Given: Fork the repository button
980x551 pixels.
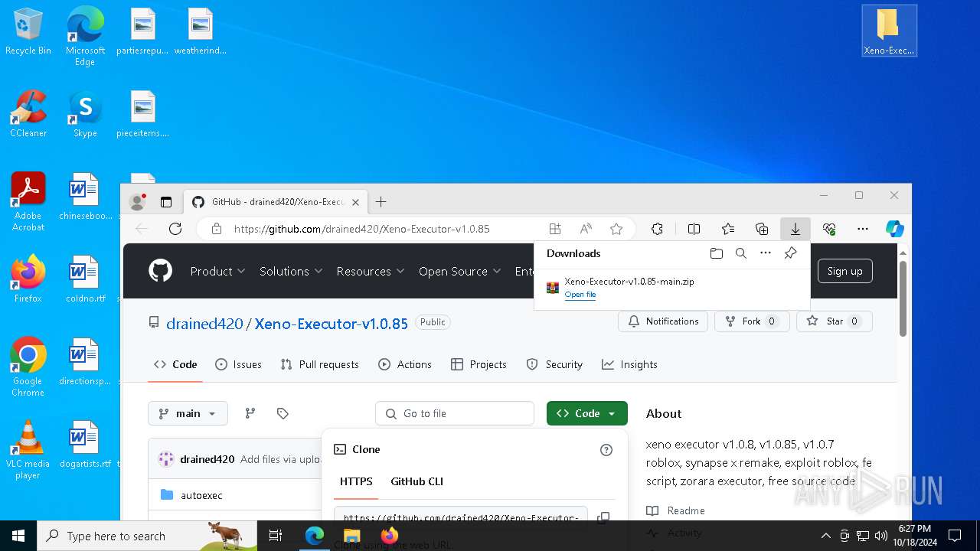Looking at the screenshot, I should tap(752, 321).
